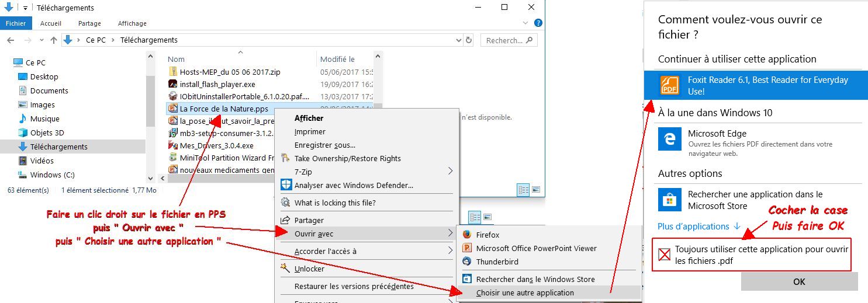Image resolution: width=868 pixels, height=303 pixels.
Task: Open the Desktop folder icon in sidebar
Action: (x=23, y=76)
